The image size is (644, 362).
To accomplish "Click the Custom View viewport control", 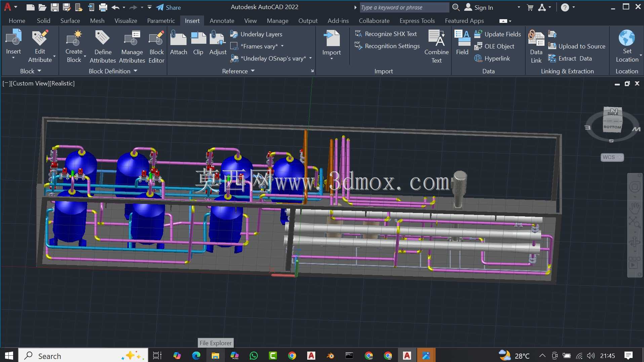I will pos(30,83).
